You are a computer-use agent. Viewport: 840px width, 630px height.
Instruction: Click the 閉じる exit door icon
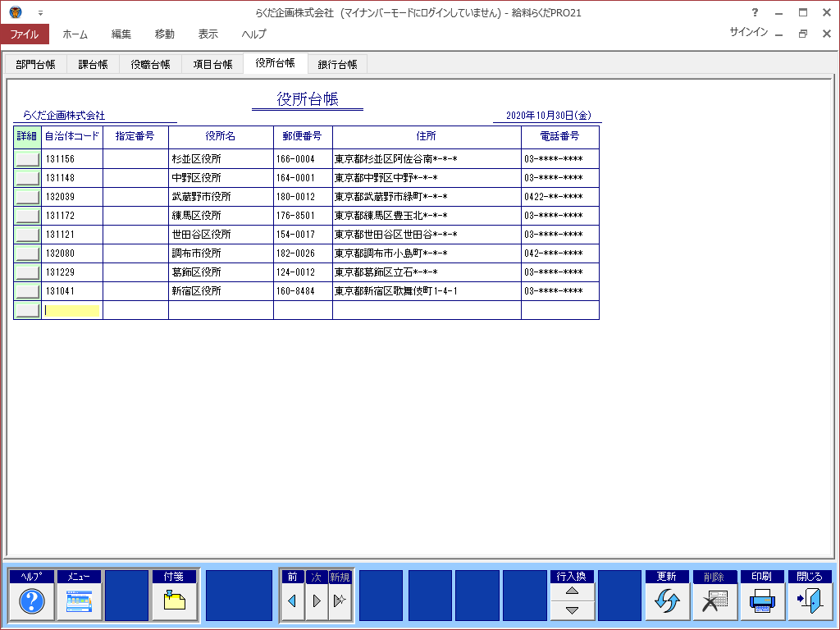(810, 601)
